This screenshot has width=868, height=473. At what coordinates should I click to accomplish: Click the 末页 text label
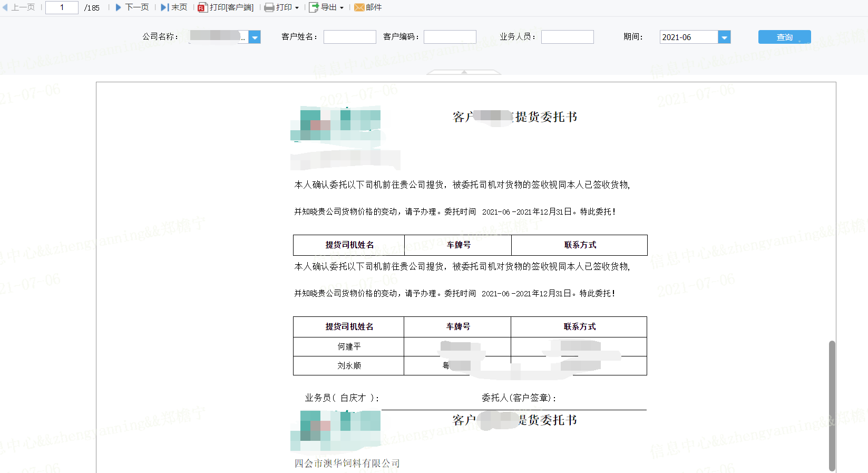179,7
